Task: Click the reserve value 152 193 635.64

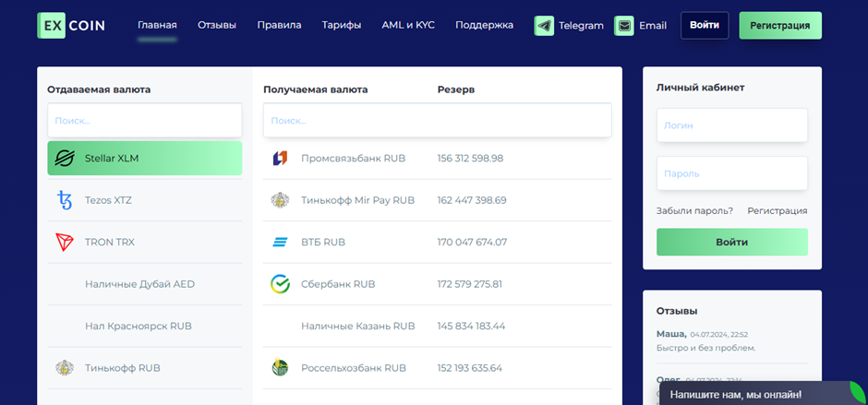Action: coord(469,368)
